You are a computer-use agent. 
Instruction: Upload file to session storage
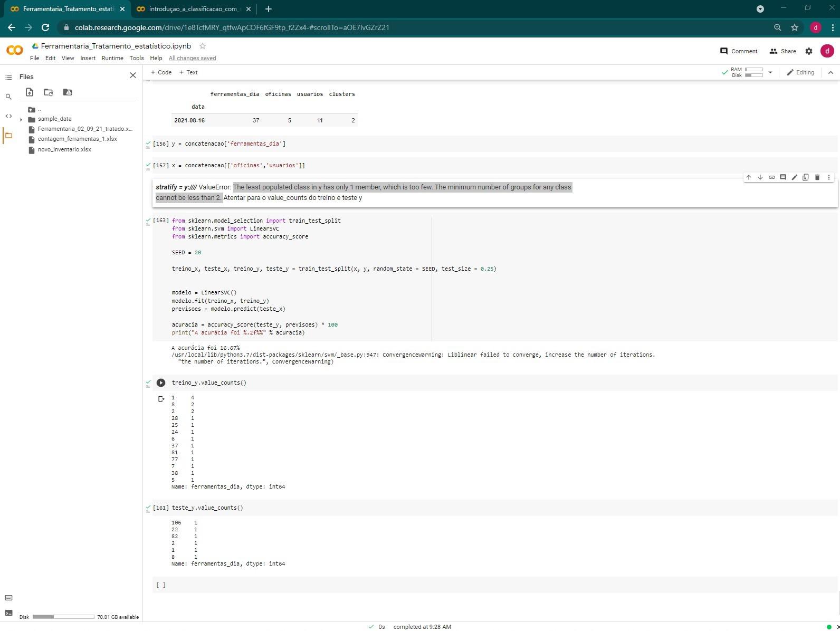point(30,92)
